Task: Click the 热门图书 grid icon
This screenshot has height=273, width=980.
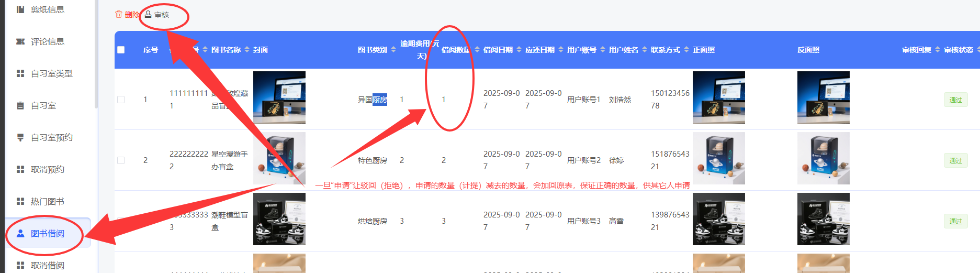Action: (x=20, y=201)
